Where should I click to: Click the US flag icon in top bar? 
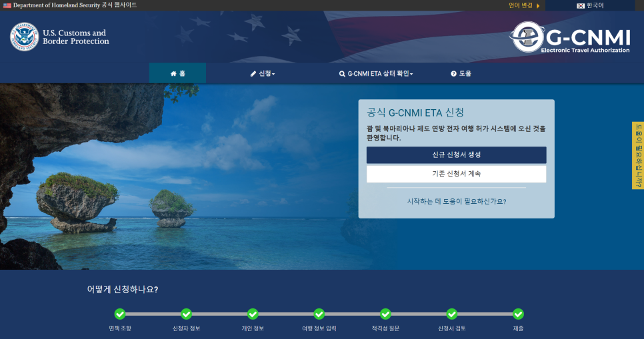pyautogui.click(x=7, y=5)
